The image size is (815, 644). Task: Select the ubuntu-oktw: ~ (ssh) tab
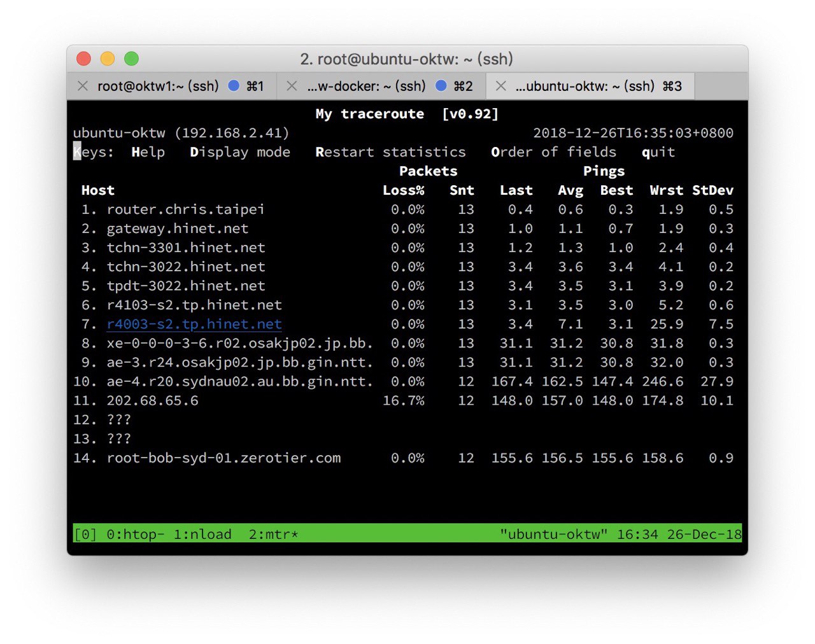click(590, 86)
